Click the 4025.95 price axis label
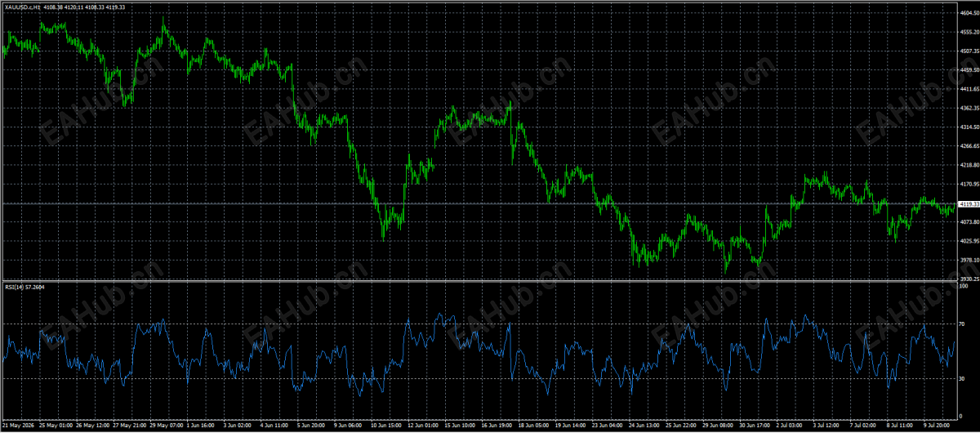 coord(969,241)
